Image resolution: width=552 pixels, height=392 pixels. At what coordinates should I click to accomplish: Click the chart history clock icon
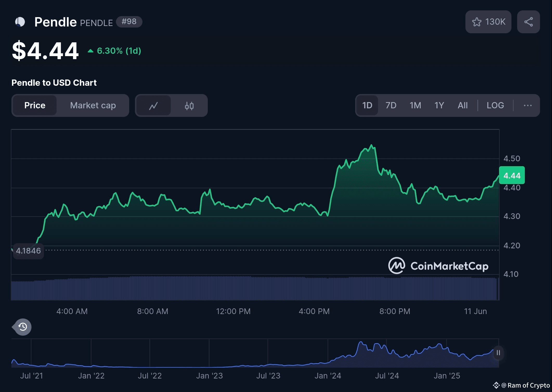(x=22, y=327)
